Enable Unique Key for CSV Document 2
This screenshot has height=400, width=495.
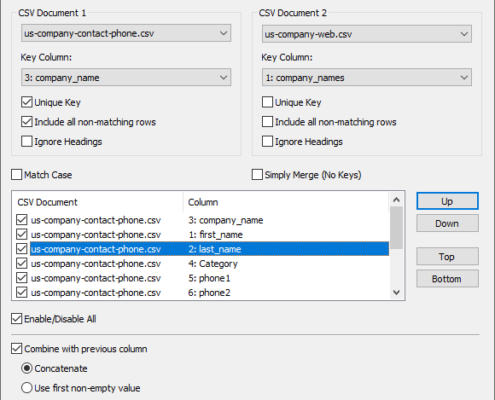point(267,102)
